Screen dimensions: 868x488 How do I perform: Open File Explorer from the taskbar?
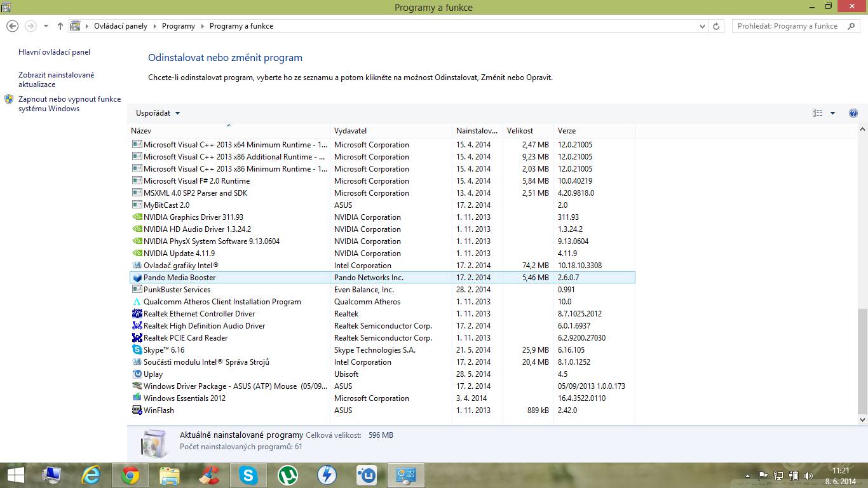(170, 475)
